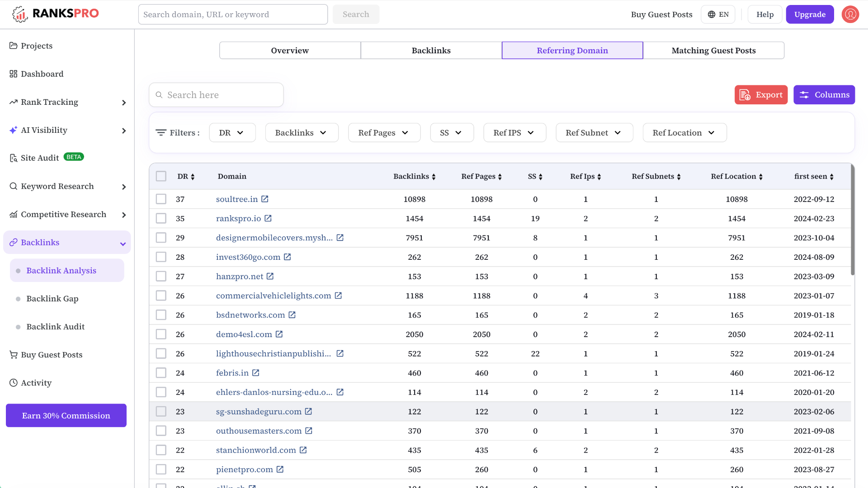This screenshot has height=488, width=868.
Task: Open the Columns settings button
Action: pos(824,95)
